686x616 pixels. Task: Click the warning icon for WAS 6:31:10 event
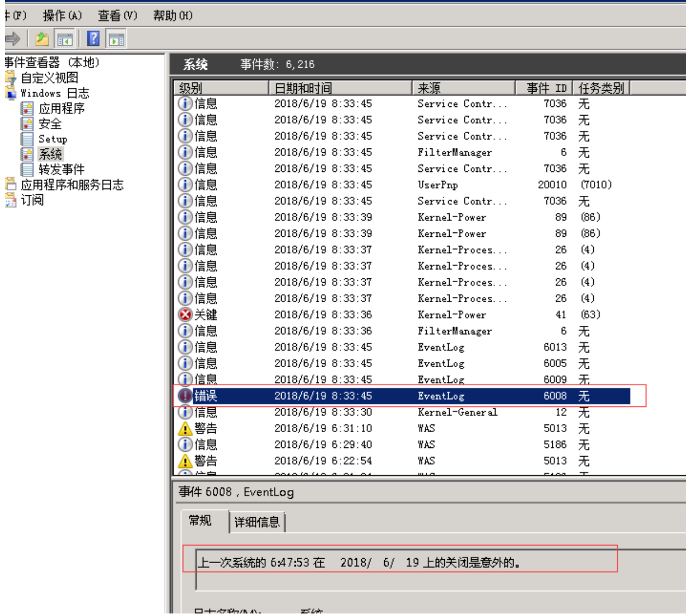click(186, 429)
